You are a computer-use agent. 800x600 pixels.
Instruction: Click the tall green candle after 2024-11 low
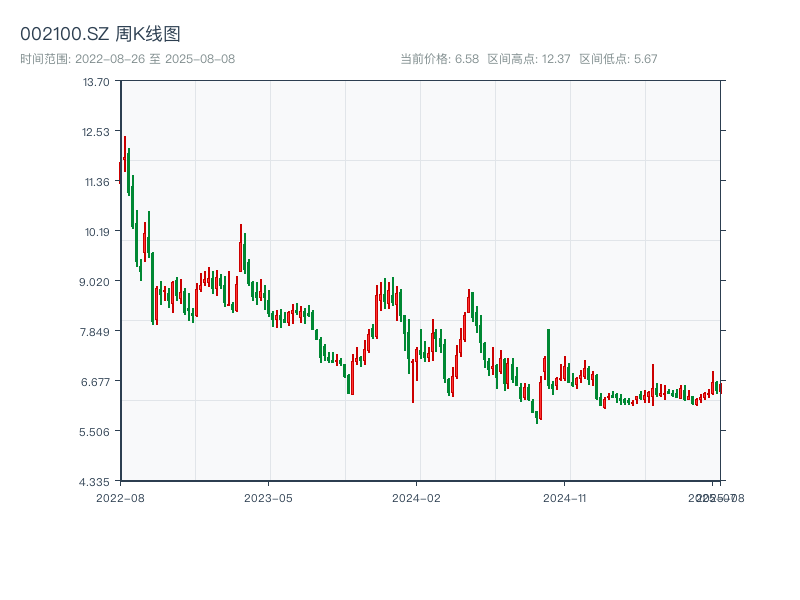point(548,359)
